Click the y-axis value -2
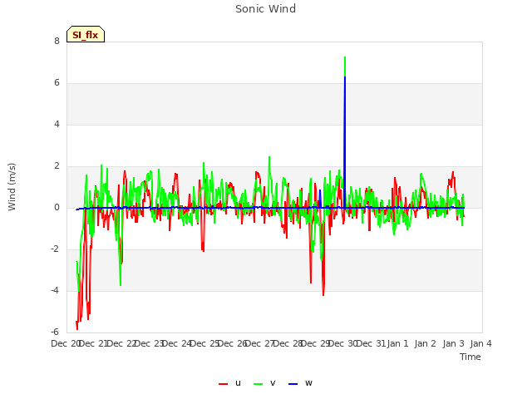The height and width of the screenshot is (399, 532). point(56,249)
